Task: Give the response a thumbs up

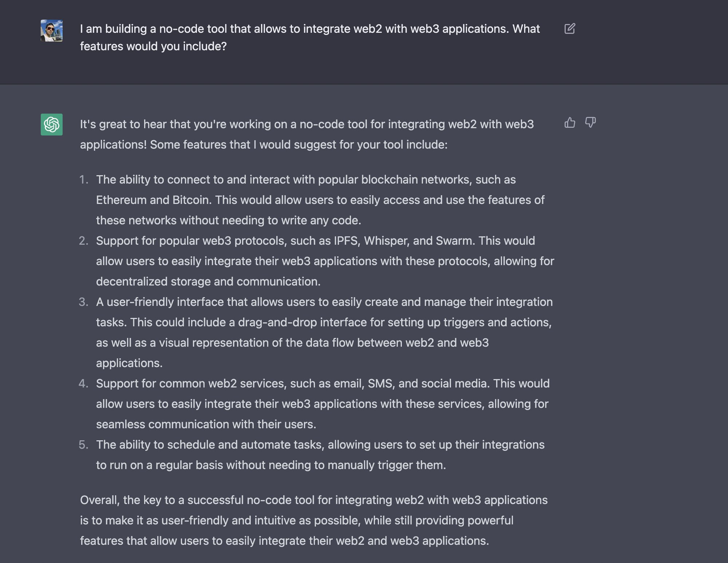Action: pos(570,122)
